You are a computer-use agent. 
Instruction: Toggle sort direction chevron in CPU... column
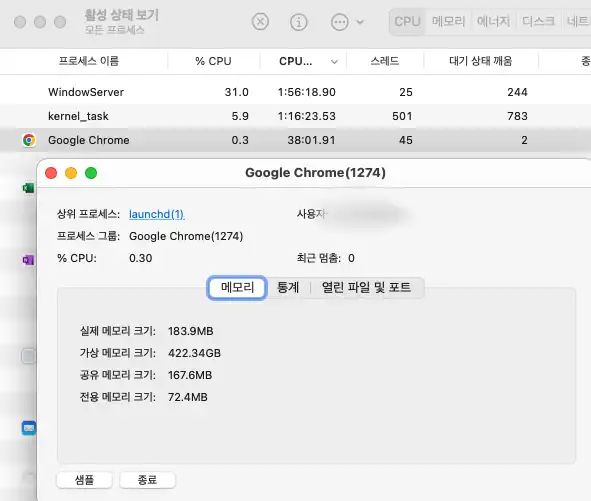pyautogui.click(x=334, y=62)
